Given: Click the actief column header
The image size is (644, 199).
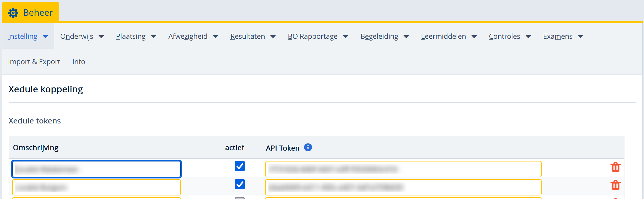Looking at the screenshot, I should click(x=235, y=148).
